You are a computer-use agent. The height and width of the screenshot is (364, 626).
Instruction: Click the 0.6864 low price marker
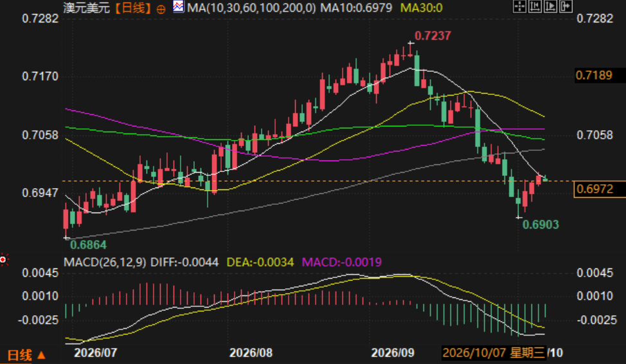click(x=88, y=245)
